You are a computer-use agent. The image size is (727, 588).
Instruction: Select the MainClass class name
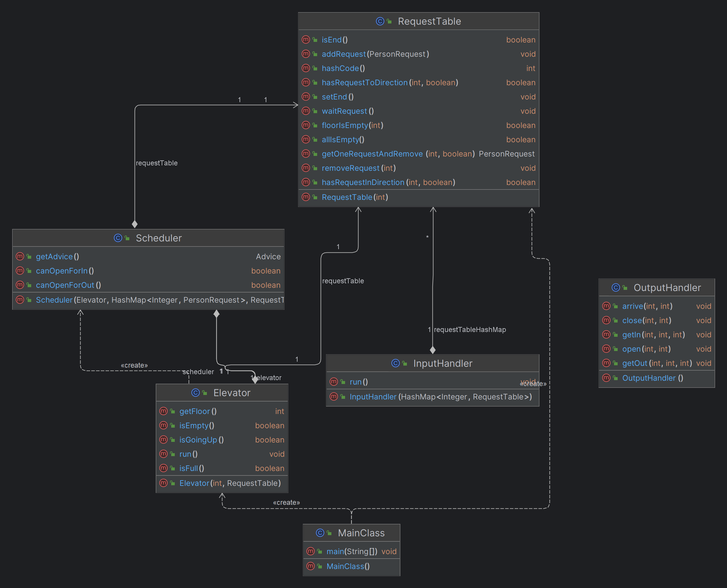(x=361, y=533)
